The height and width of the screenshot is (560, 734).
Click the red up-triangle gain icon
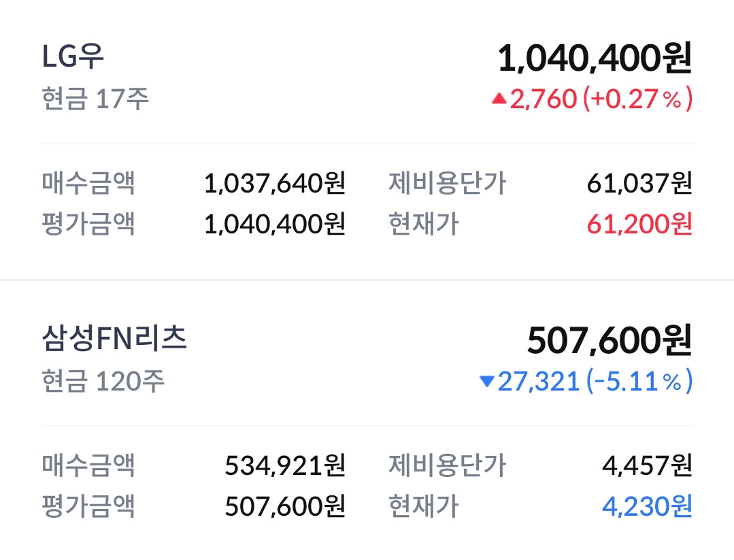click(499, 100)
